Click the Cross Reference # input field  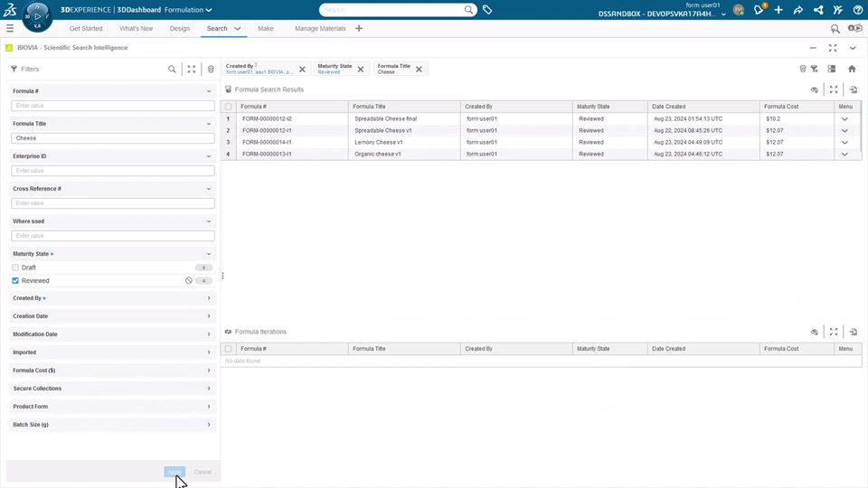click(x=113, y=203)
